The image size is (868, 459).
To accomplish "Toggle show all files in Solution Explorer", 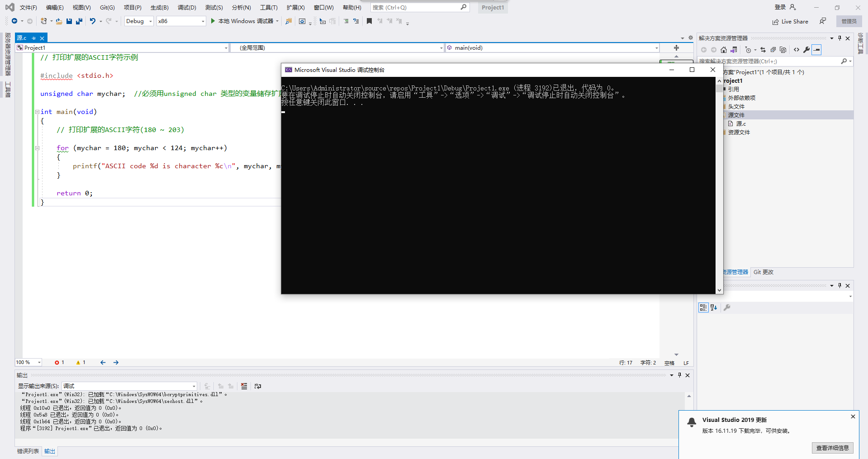I will click(x=783, y=50).
